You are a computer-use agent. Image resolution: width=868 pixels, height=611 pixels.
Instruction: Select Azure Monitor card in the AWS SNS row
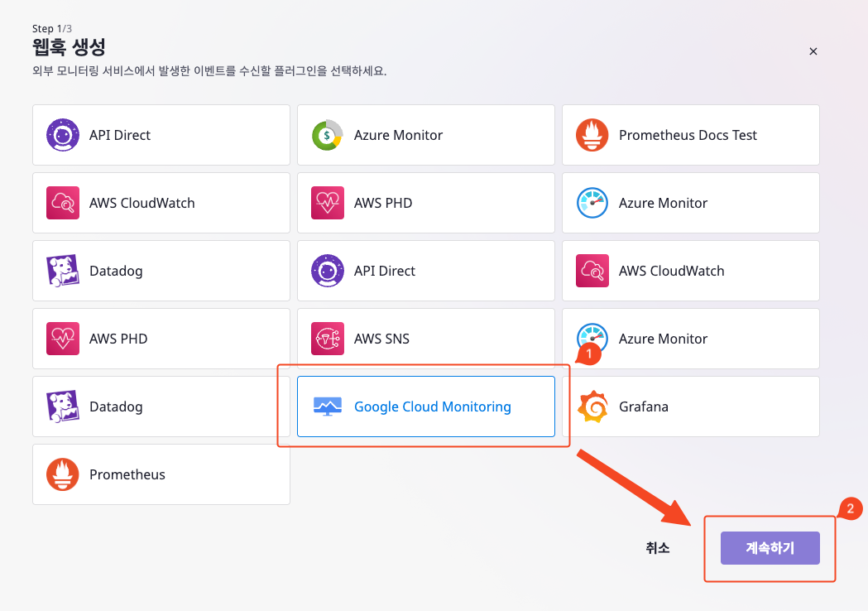pos(690,339)
